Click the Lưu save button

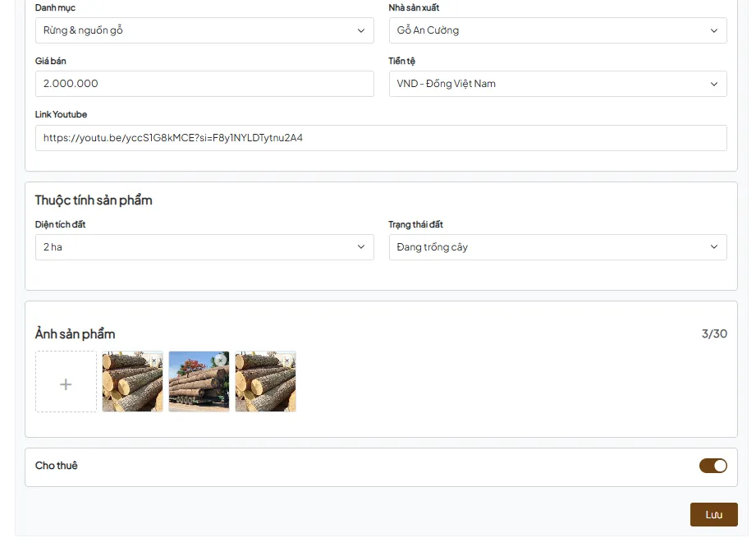point(713,514)
